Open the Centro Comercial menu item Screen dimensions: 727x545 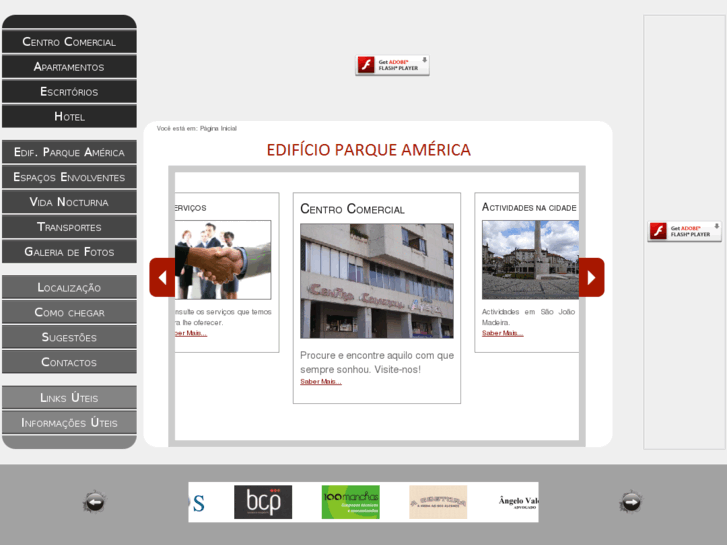coord(69,42)
